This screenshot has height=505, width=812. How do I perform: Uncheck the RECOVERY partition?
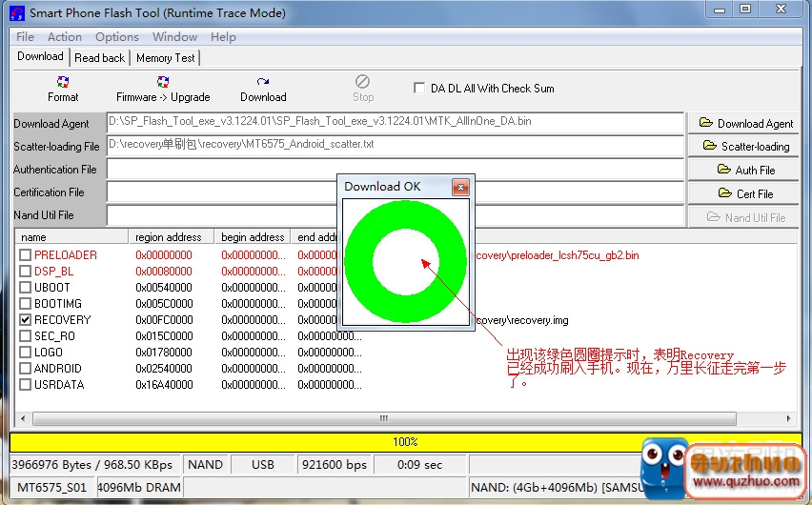26,320
